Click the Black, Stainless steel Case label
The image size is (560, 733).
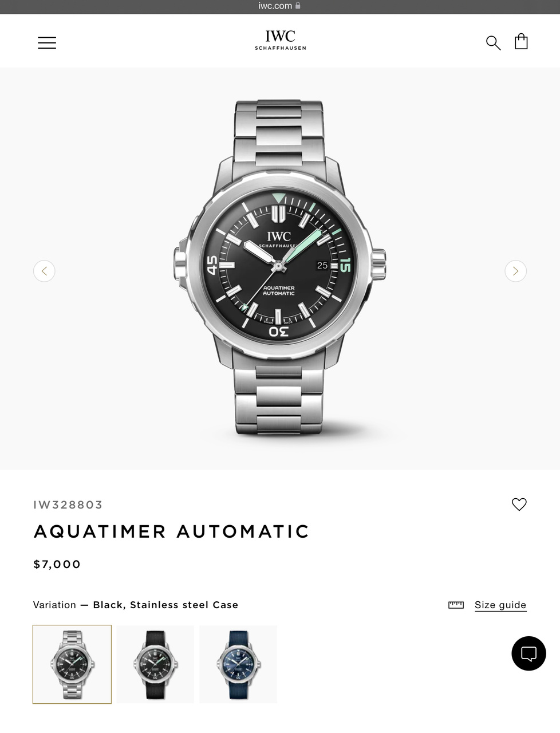tap(165, 605)
